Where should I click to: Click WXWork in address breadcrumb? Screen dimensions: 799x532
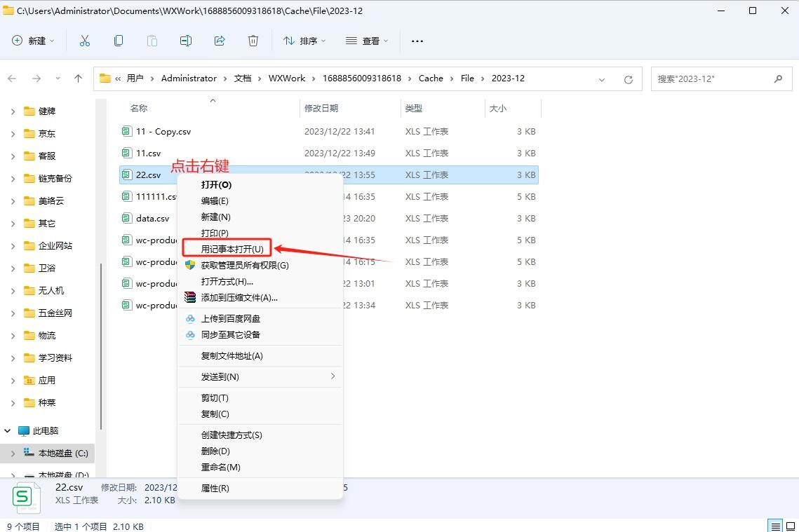pos(287,79)
